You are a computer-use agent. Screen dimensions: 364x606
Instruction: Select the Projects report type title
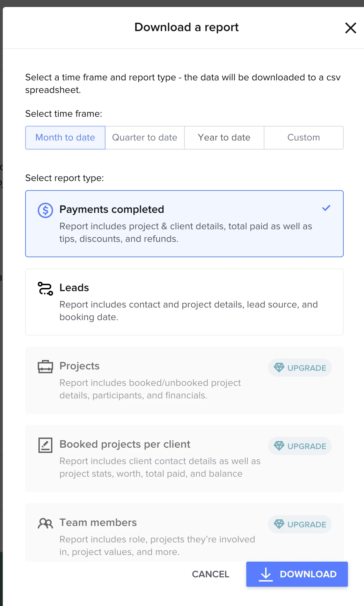(x=79, y=366)
